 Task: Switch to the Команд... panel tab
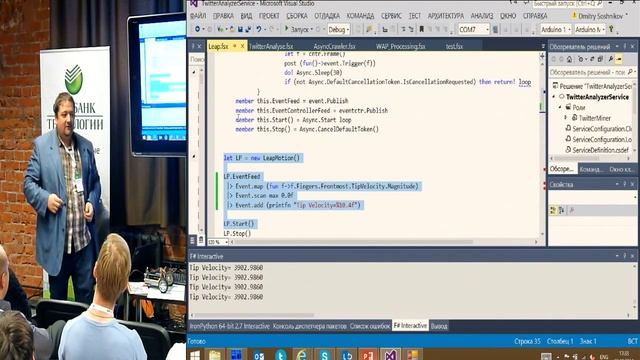coord(591,169)
